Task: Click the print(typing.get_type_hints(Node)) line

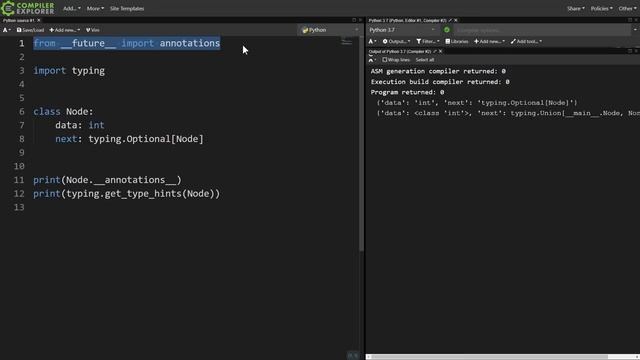Action: click(127, 193)
